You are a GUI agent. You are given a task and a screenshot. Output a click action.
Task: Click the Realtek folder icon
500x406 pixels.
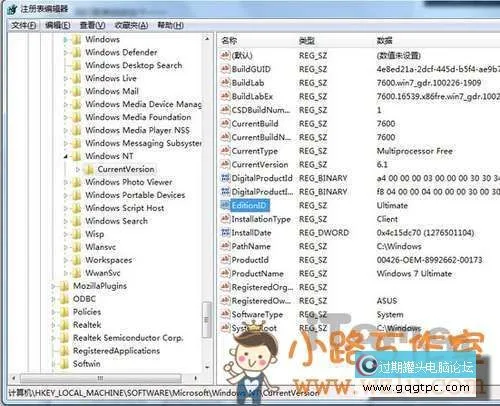point(64,325)
